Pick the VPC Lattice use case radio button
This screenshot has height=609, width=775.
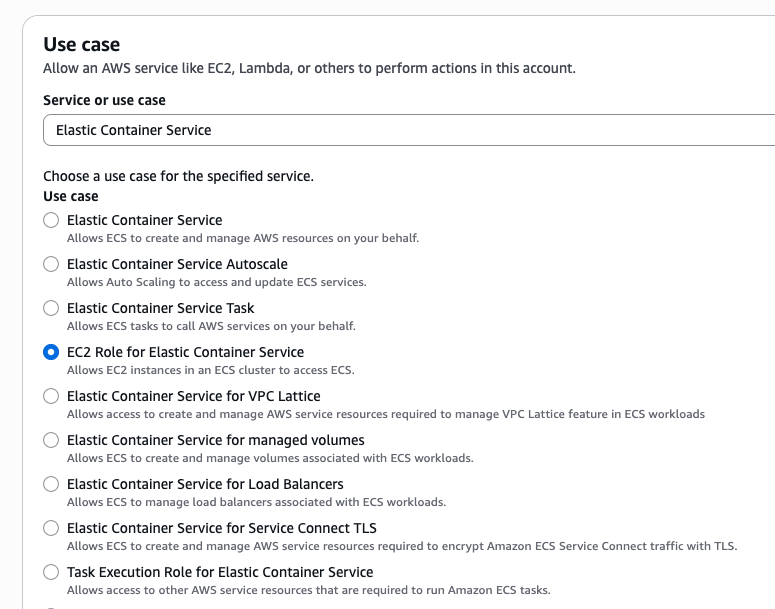click(x=51, y=396)
